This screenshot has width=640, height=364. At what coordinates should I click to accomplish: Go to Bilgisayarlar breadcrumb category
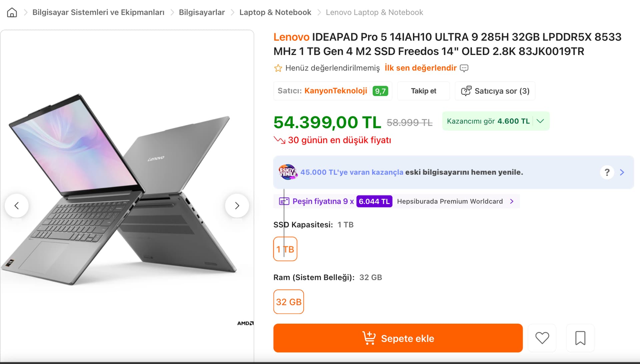coord(202,12)
